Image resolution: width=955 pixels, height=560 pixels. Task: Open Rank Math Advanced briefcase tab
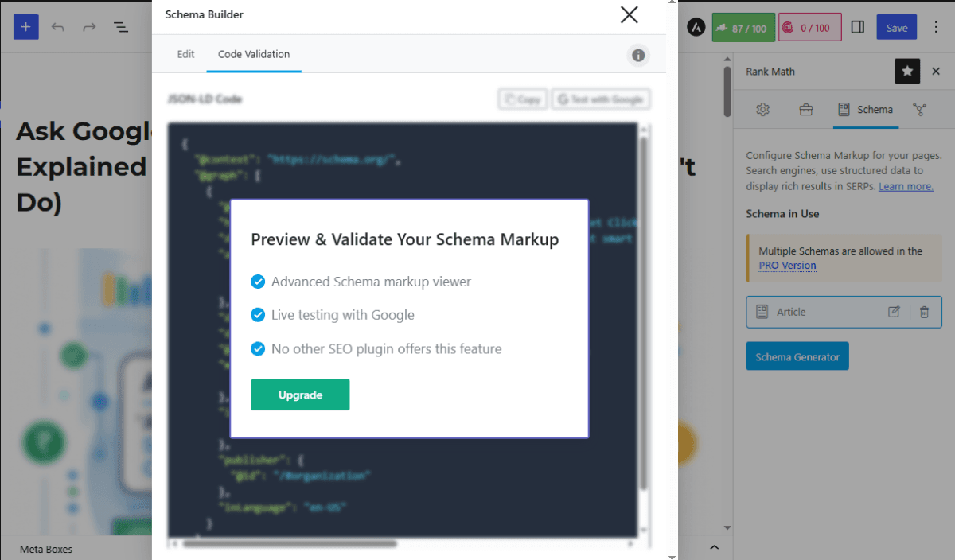point(805,110)
